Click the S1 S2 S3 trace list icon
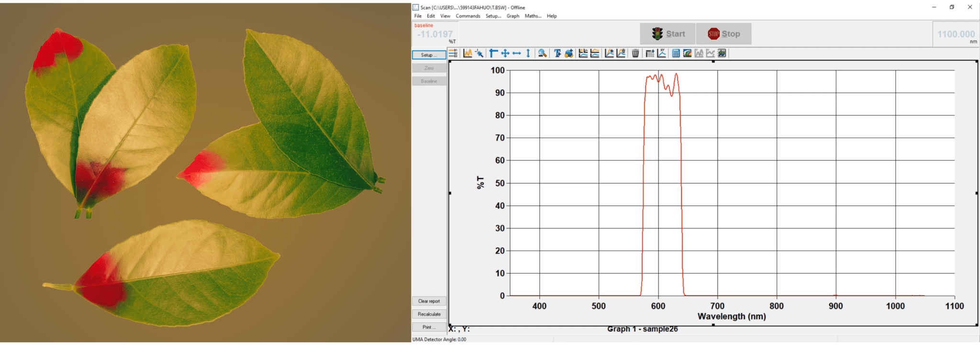The height and width of the screenshot is (346, 980). click(453, 54)
